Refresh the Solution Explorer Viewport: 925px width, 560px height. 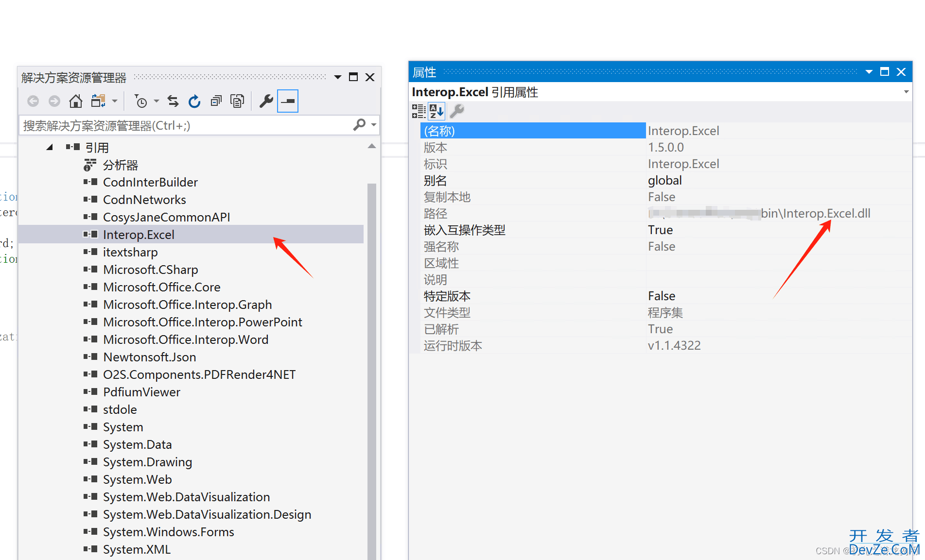point(194,101)
